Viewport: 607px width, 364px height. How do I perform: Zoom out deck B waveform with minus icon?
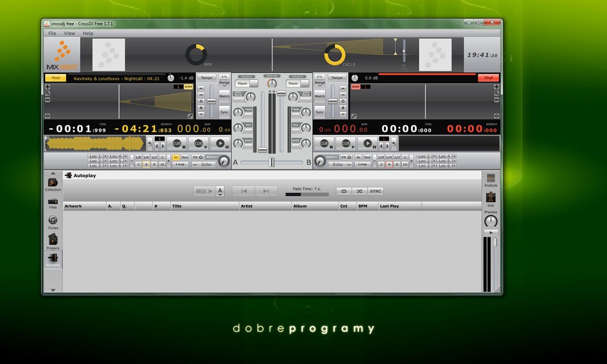pos(496,100)
